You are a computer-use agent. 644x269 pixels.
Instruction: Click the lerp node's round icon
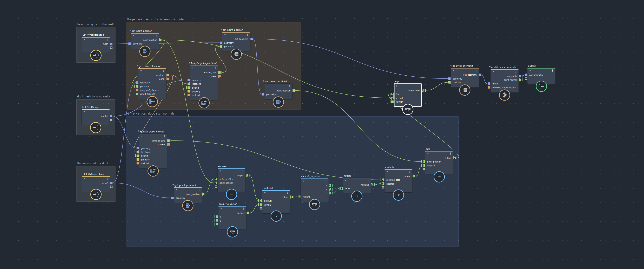408,110
